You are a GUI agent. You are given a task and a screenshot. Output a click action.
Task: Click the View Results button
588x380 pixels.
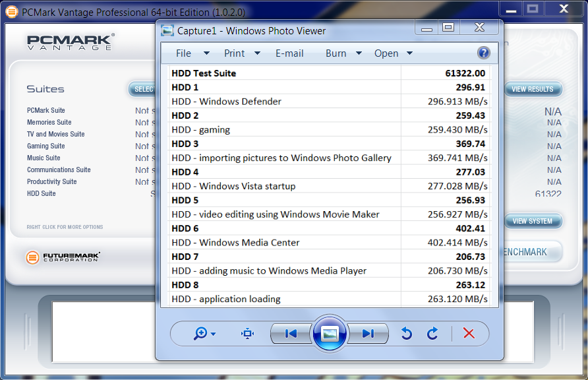tap(533, 89)
